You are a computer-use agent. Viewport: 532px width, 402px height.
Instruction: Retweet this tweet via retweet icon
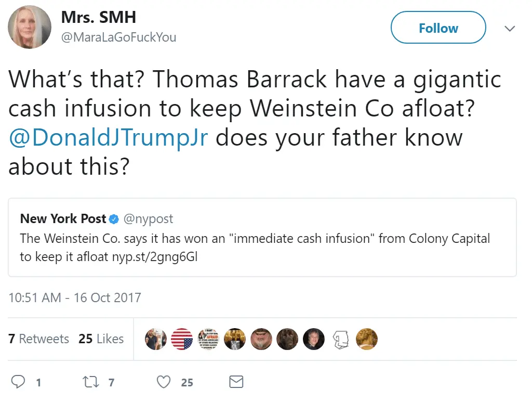(91, 382)
